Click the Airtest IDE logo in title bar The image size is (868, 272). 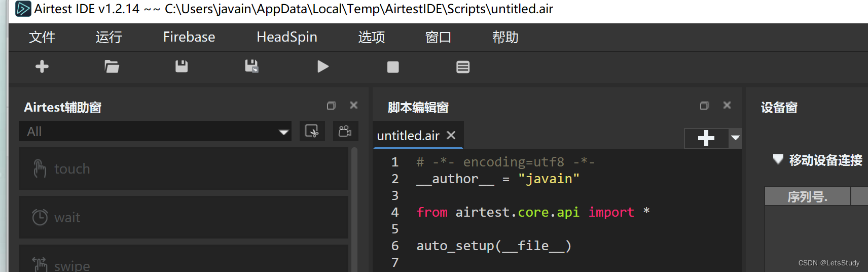pyautogui.click(x=23, y=9)
